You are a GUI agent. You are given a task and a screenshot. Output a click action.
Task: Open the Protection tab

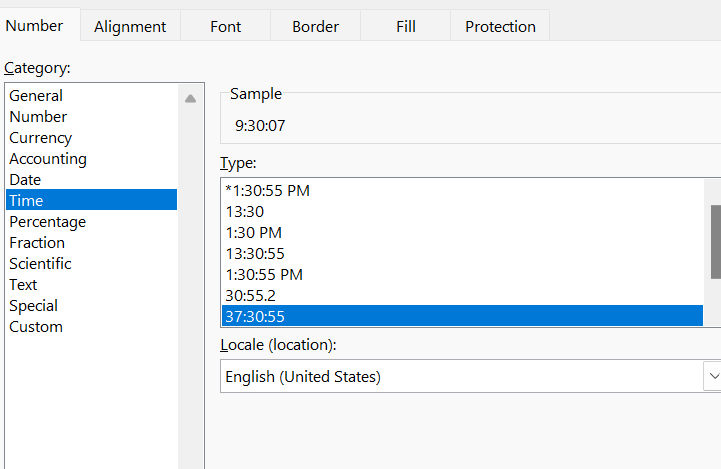[500, 27]
